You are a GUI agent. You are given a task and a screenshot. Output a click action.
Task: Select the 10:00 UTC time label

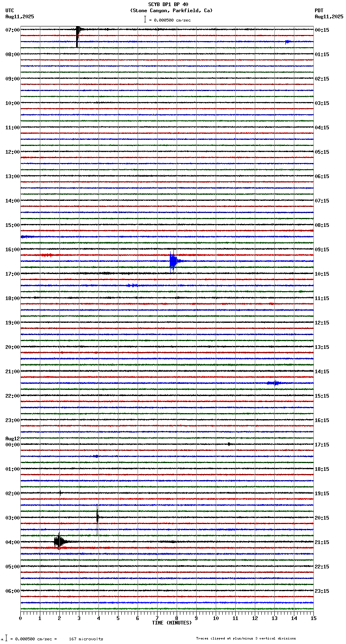(x=13, y=103)
